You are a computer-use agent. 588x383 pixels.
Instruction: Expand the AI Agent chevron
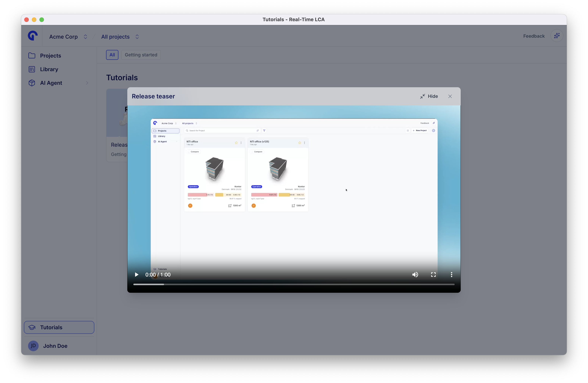coord(87,83)
